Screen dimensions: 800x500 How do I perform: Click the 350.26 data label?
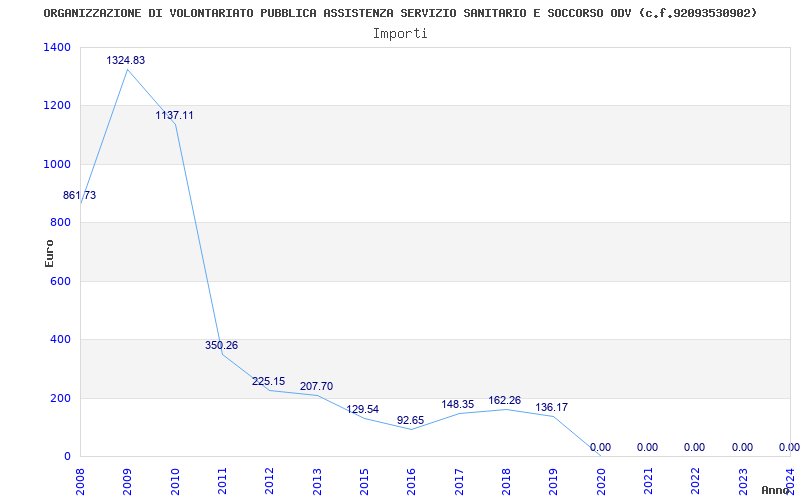point(221,345)
